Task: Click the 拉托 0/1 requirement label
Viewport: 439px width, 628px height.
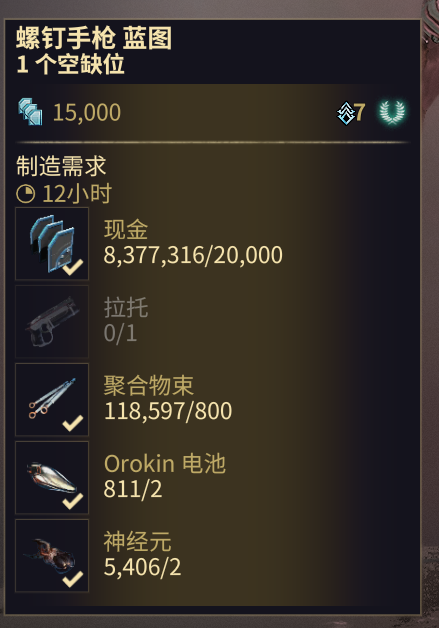Action: 126,320
